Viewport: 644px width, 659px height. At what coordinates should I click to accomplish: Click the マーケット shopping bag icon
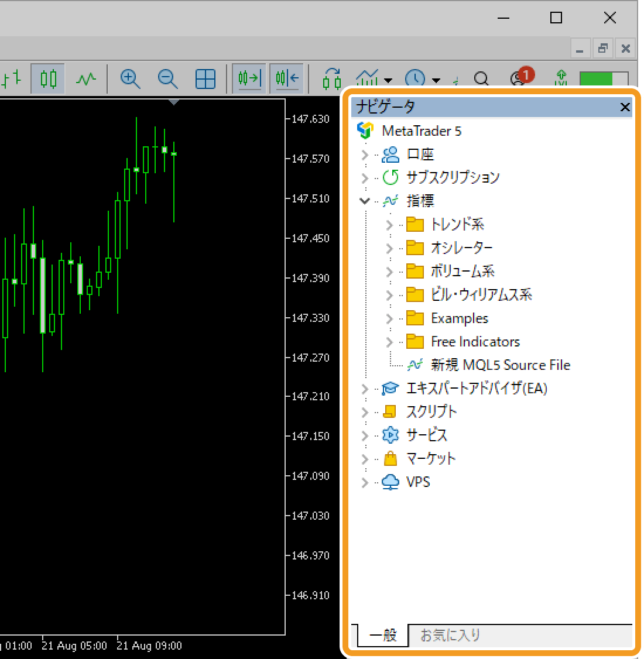pos(390,458)
